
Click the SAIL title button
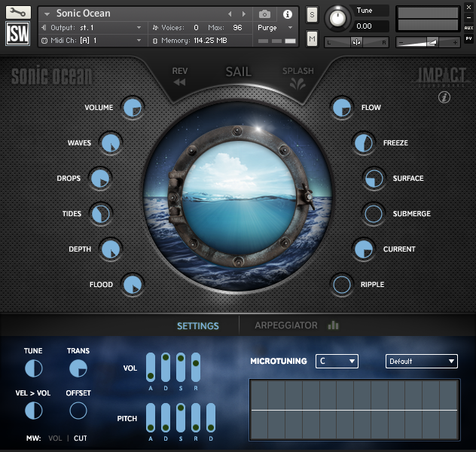click(238, 72)
